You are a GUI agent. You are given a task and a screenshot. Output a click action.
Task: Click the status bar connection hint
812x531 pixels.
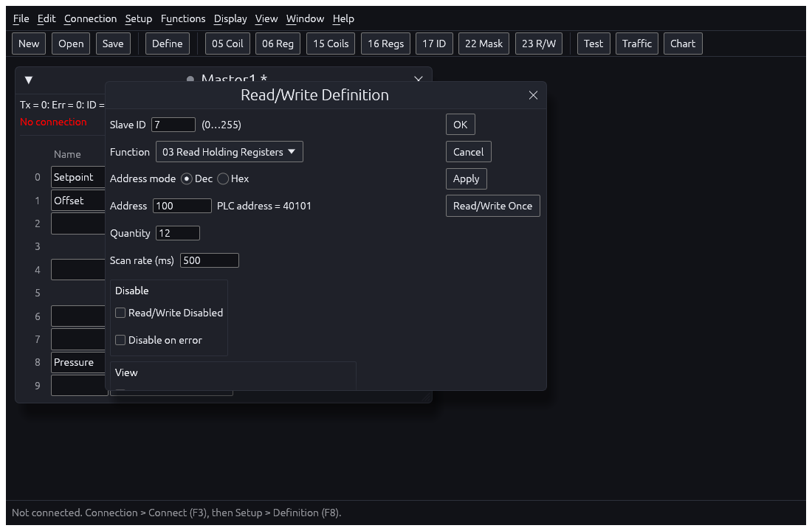176,513
